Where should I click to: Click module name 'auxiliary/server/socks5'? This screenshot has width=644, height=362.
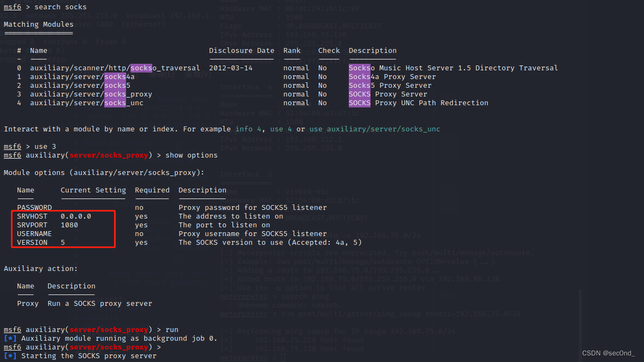pyautogui.click(x=80, y=86)
